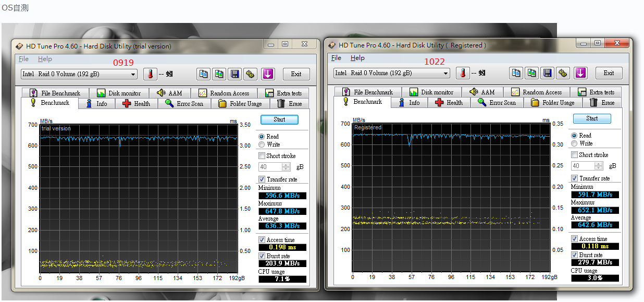644x302 pixels.
Task: Click Exit button in Registered window
Action: pos(609,73)
